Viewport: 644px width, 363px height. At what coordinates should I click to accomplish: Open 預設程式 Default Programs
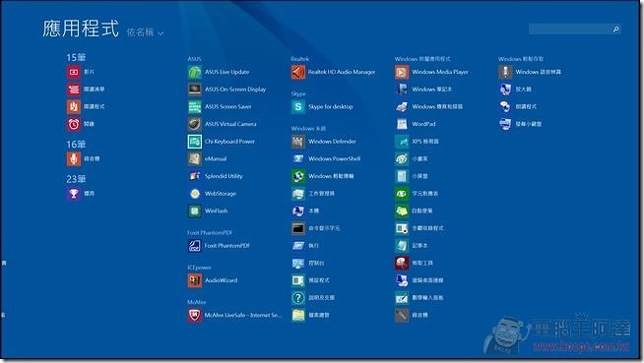coord(311,280)
